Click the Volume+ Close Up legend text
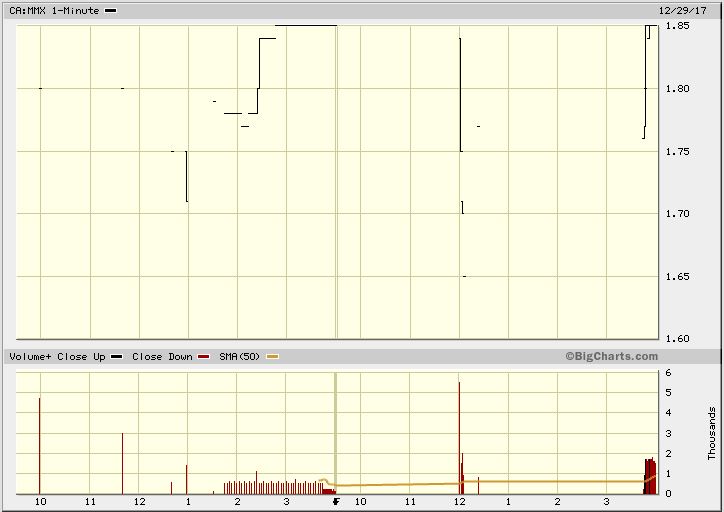The image size is (724, 512). [57, 356]
